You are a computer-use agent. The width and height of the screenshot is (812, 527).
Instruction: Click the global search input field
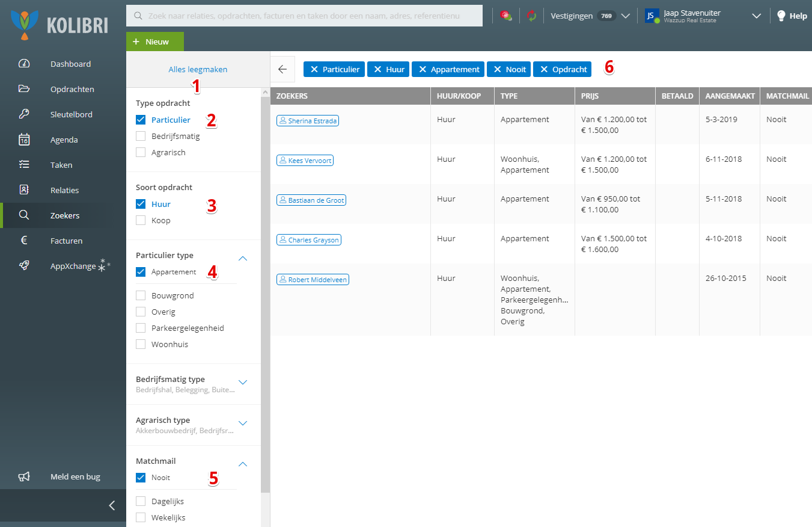point(304,16)
